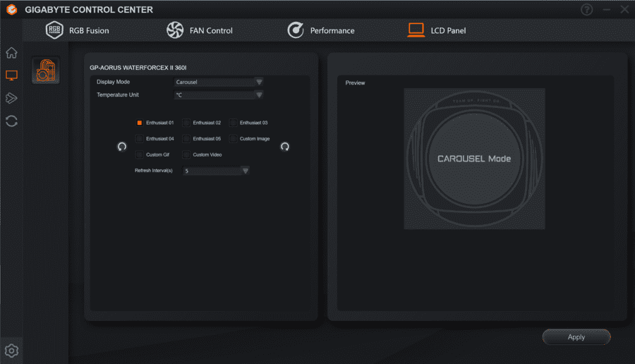This screenshot has height=364, width=635.
Task: Click the paper-plane sidebar icon
Action: tap(11, 98)
